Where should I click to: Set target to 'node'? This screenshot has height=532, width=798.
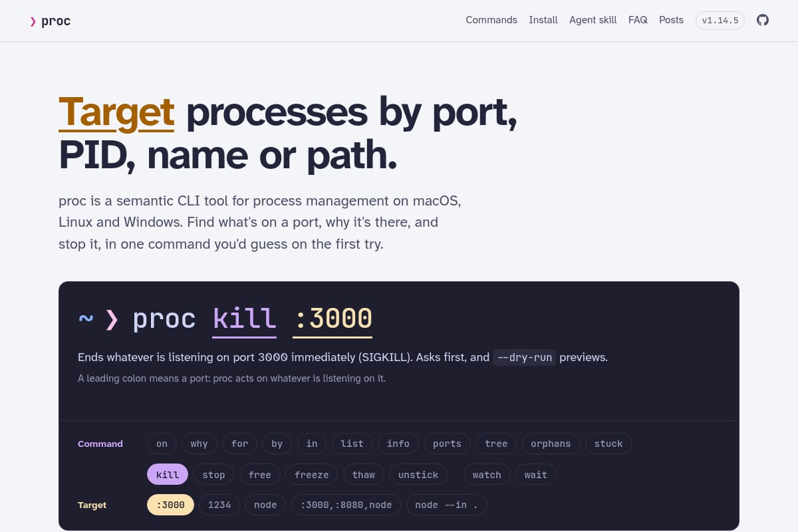265,505
